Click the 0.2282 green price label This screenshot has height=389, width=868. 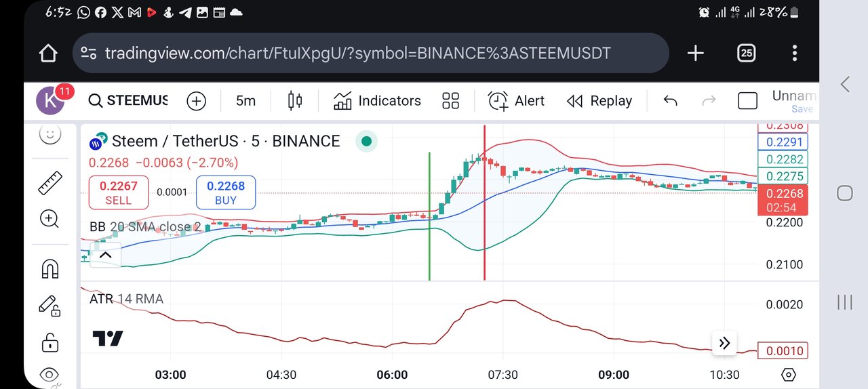(x=784, y=159)
